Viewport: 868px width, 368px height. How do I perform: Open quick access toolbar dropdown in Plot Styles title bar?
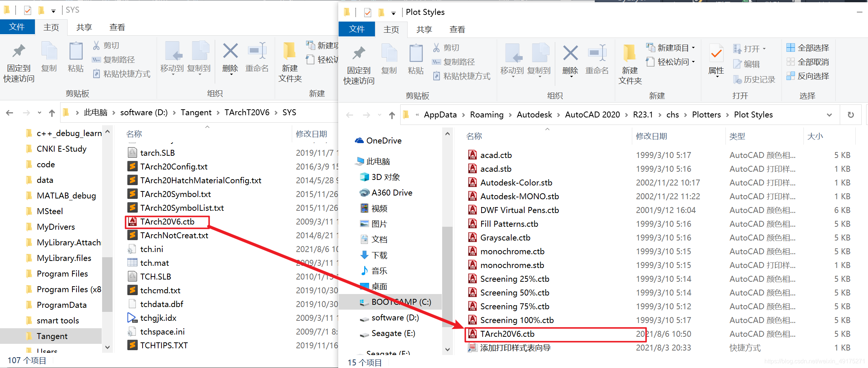[393, 13]
